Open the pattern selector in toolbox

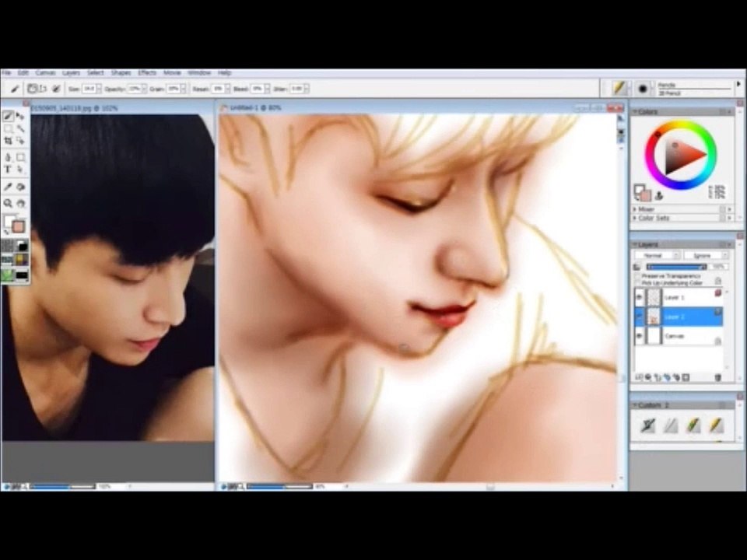click(8, 260)
